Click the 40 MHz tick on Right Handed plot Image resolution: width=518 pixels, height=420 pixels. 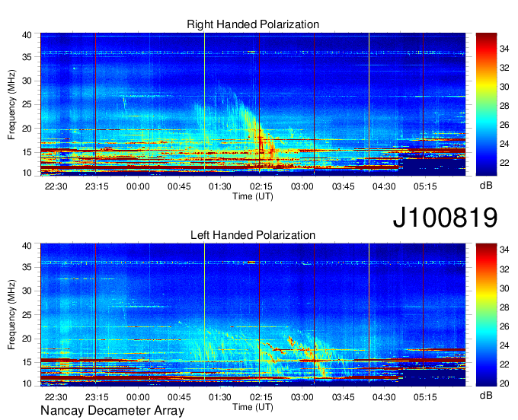tap(27, 35)
